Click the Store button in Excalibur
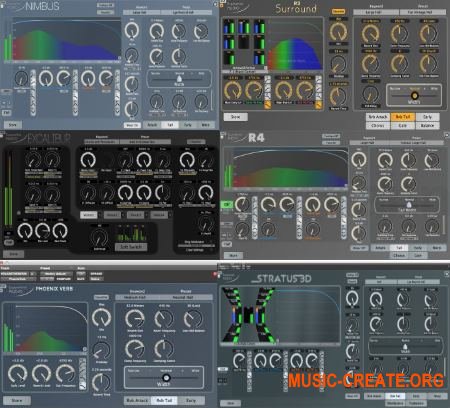 pyautogui.click(x=13, y=254)
